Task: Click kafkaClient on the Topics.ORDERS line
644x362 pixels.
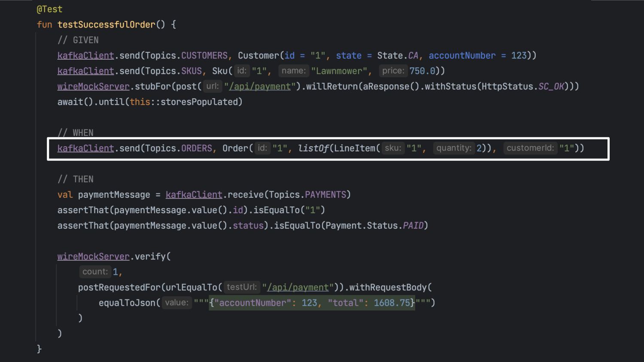Action: point(85,148)
